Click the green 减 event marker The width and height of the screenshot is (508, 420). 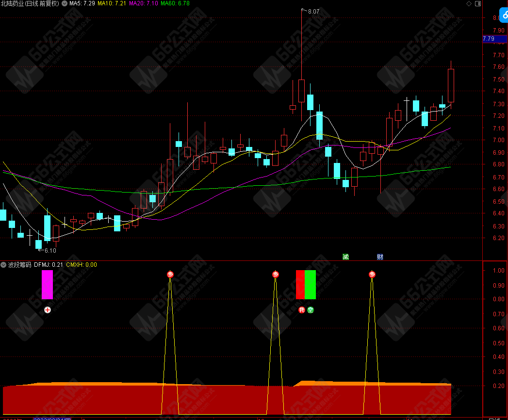(345, 257)
